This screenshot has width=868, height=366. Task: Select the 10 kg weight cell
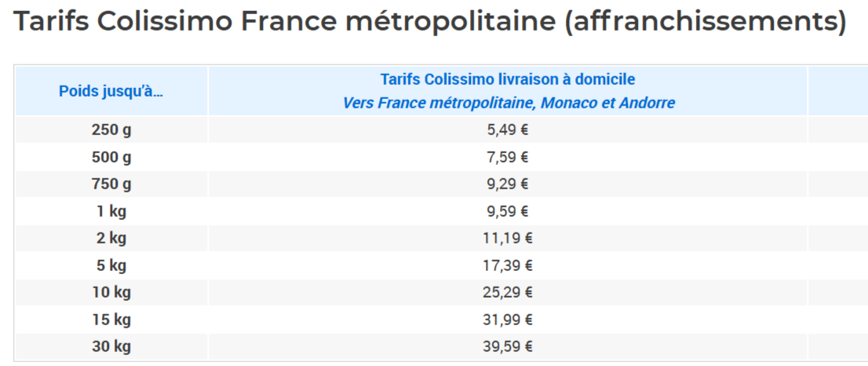111,292
